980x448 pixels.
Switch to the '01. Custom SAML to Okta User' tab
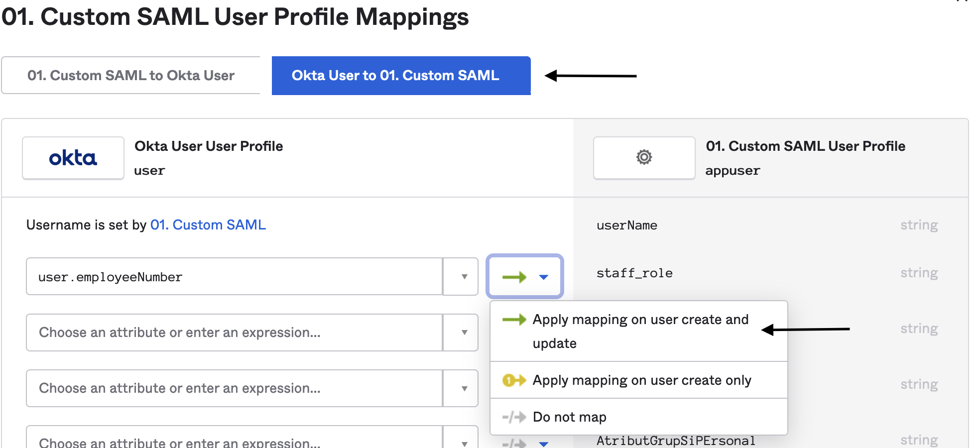131,75
